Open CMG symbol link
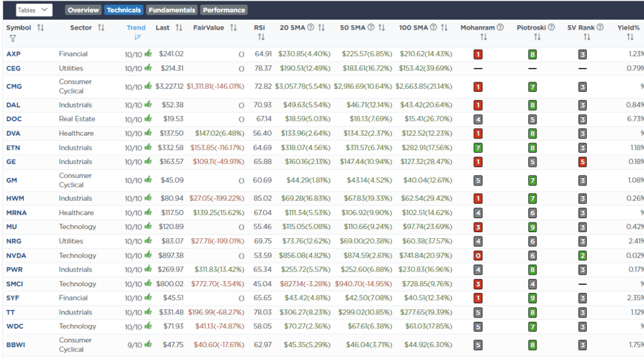 [x=14, y=86]
